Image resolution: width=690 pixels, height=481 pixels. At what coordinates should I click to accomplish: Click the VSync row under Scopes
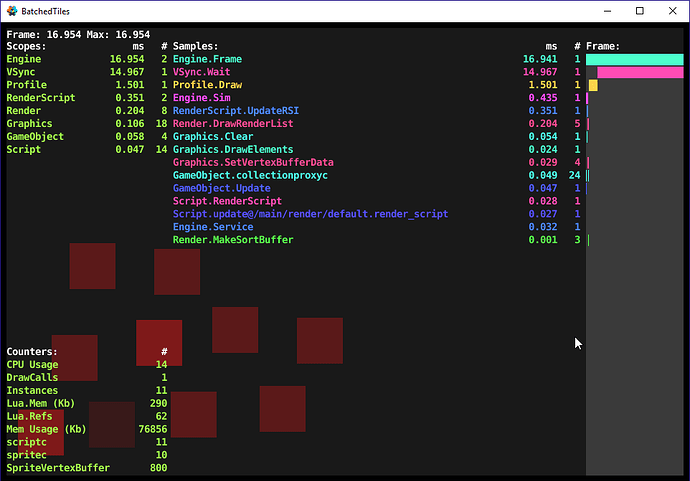(22, 73)
